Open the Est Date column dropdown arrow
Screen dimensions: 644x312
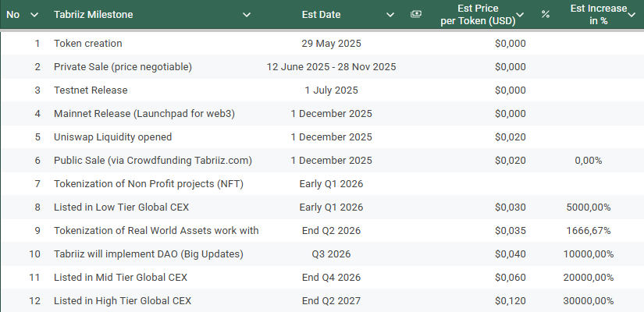390,15
